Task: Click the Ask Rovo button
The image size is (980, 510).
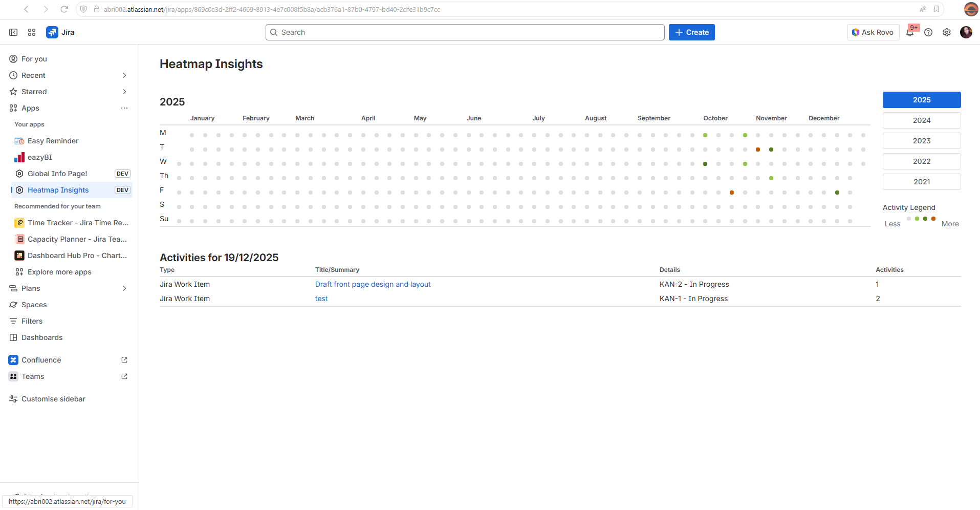Action: [873, 32]
